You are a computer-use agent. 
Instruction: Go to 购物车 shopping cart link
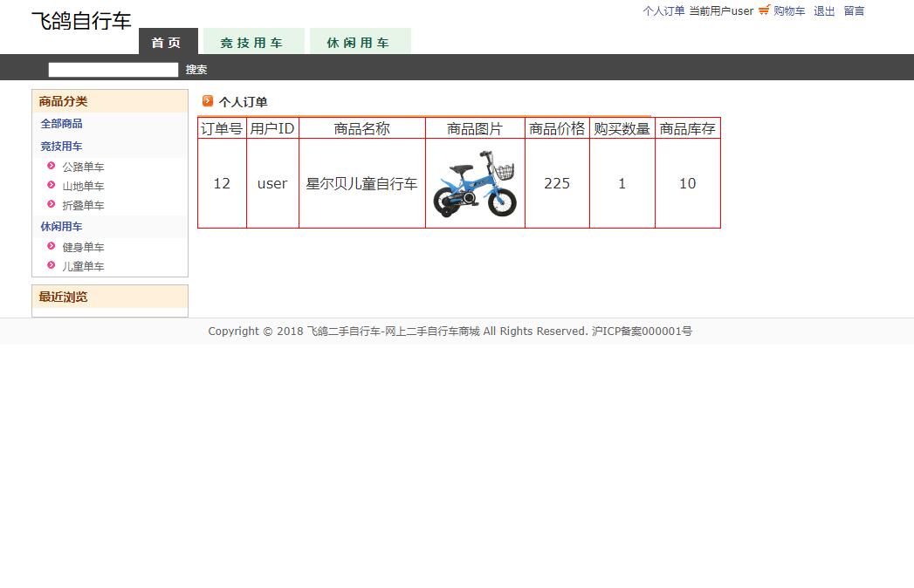[x=789, y=11]
